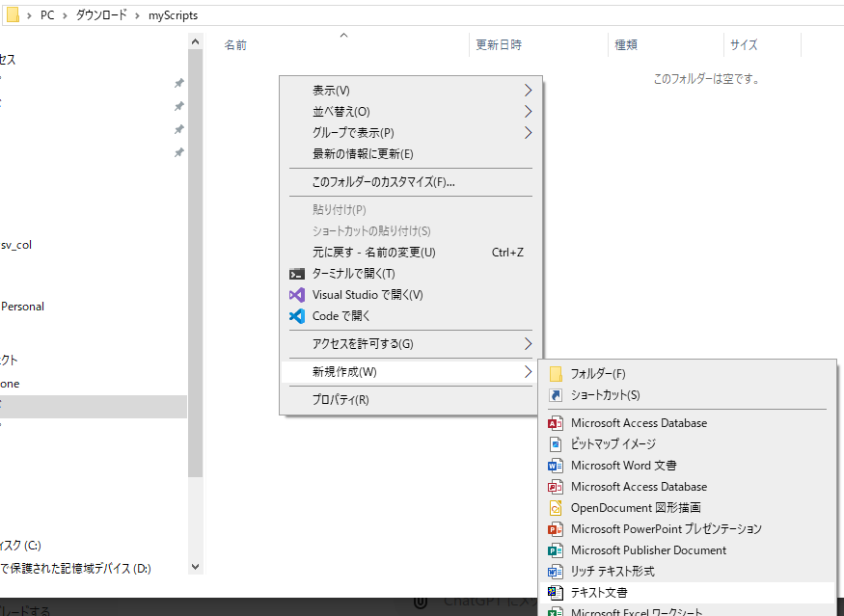Viewport: 844px width, 616px height.
Task: Click the VS Code blue icon
Action: coord(296,316)
